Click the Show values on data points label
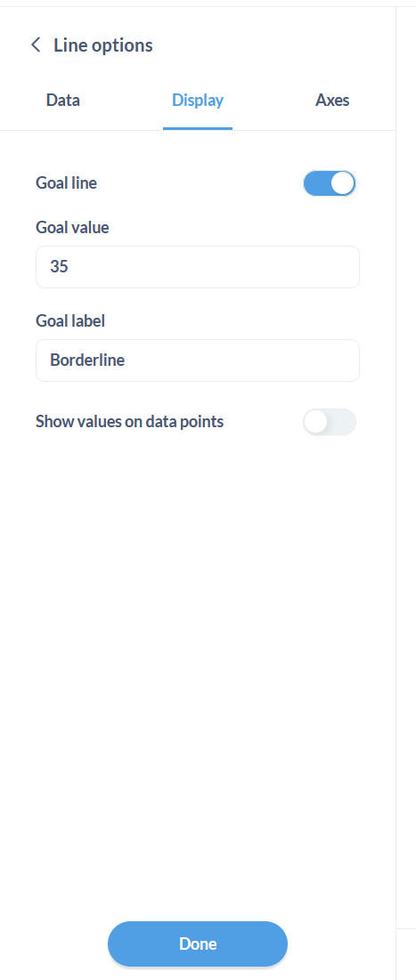This screenshot has width=416, height=980. click(x=129, y=422)
